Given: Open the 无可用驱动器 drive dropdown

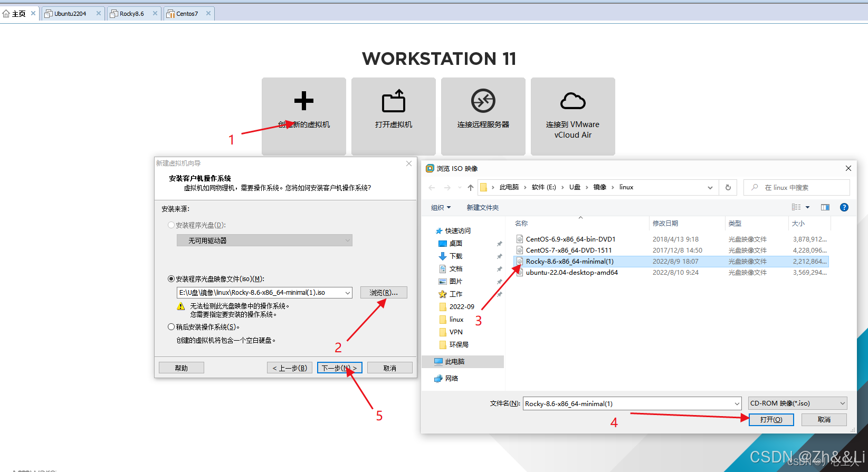Looking at the screenshot, I should click(x=264, y=240).
